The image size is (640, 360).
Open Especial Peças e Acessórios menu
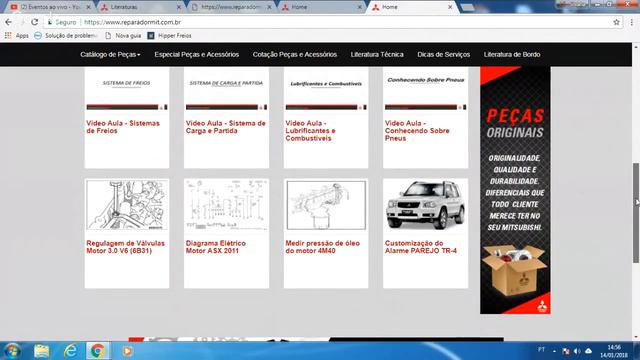197,54
